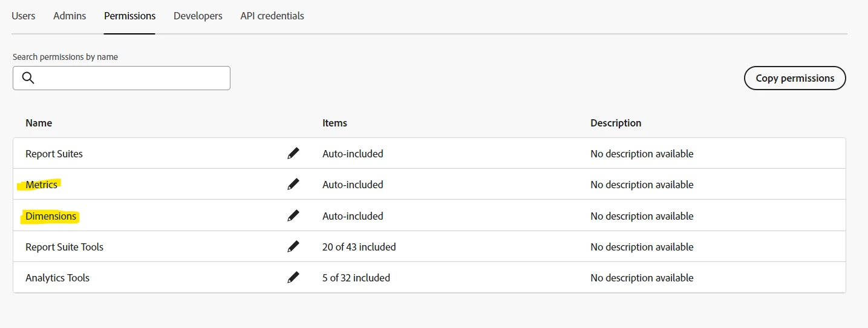This screenshot has height=328, width=868.
Task: Select the Report Suites permission row
Action: tap(54, 154)
